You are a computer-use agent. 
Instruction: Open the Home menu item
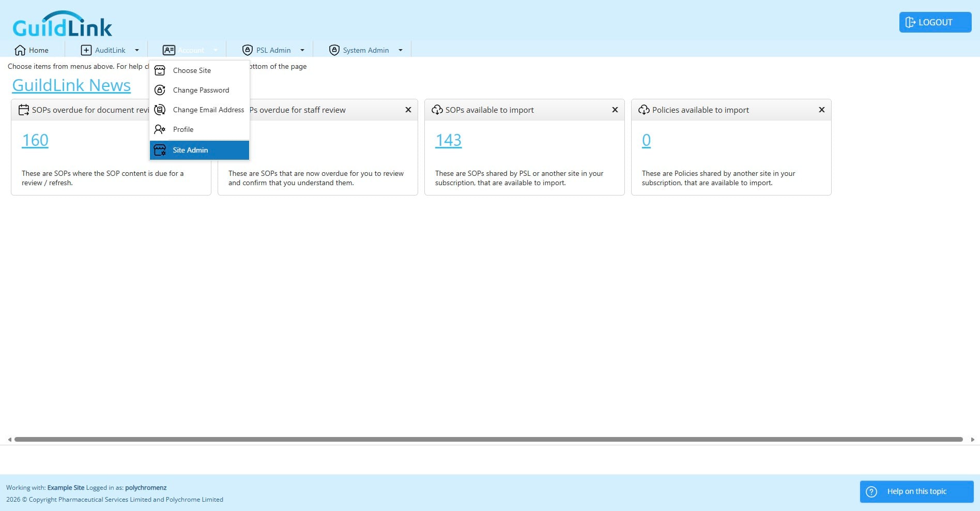point(32,50)
